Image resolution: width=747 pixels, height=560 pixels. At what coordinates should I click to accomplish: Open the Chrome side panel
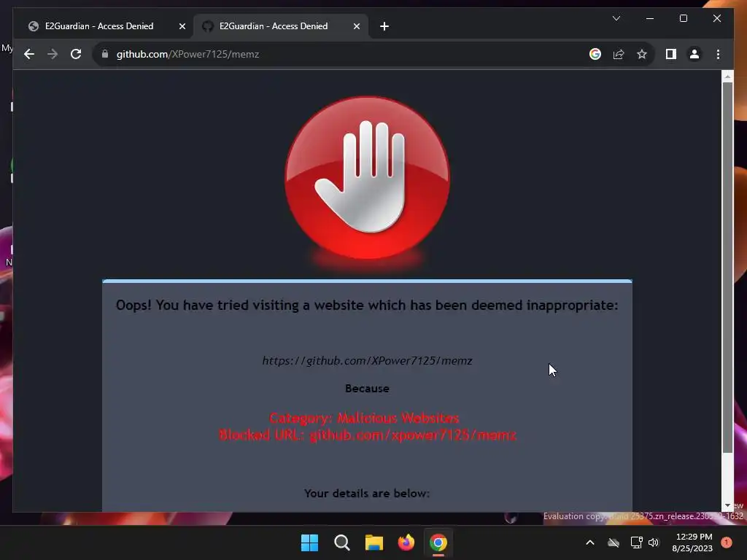coord(671,54)
